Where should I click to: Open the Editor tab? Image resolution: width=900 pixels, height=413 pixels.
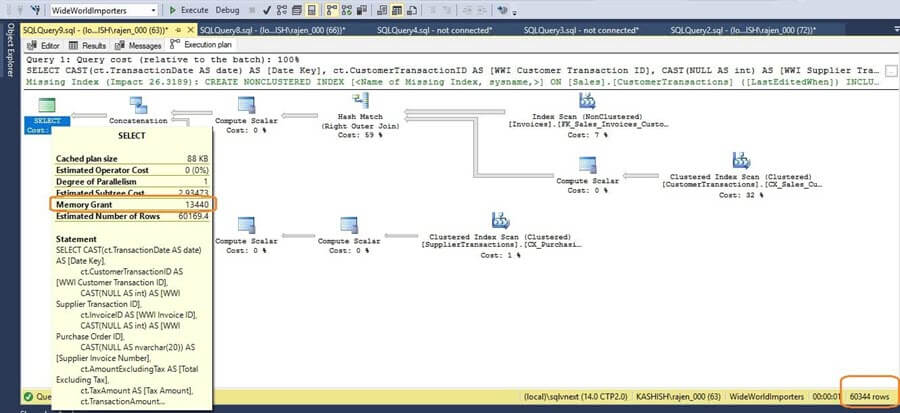tap(45, 45)
